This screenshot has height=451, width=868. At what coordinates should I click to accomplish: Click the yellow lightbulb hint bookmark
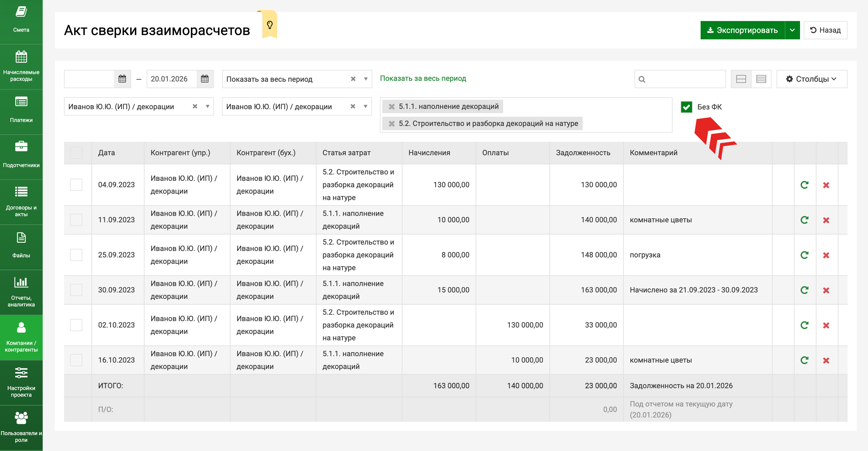pyautogui.click(x=270, y=25)
